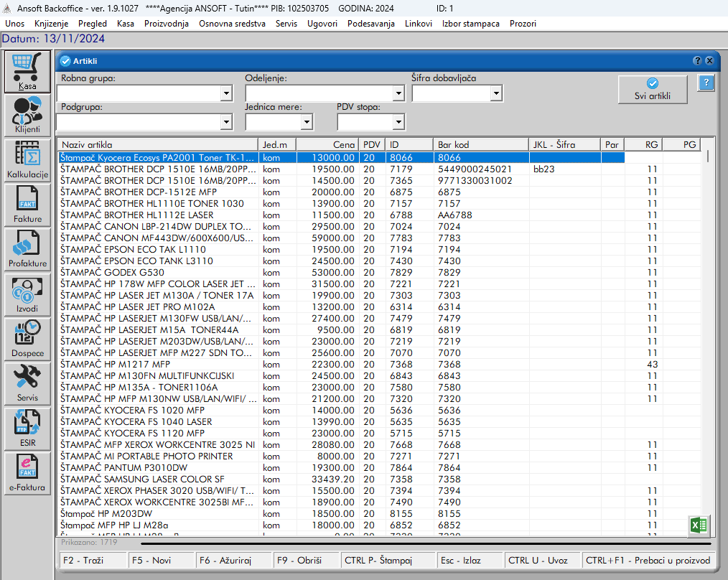The height and width of the screenshot is (580, 728).
Task: Open the Servis tools sidebar module
Action: 27,383
